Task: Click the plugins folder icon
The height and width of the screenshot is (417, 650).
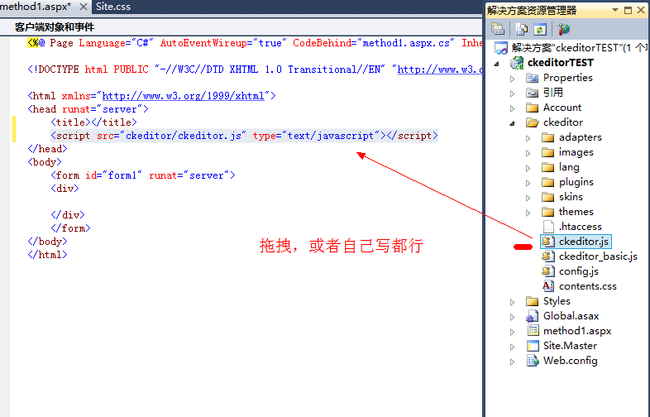Action: click(x=548, y=182)
